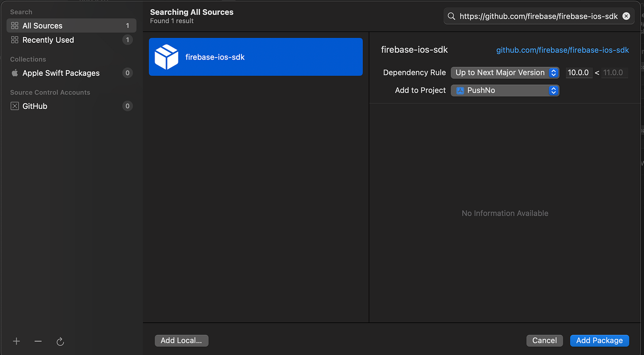Viewport: 644px width, 355px height.
Task: Click the Source Control Accounts header
Action: [50, 92]
